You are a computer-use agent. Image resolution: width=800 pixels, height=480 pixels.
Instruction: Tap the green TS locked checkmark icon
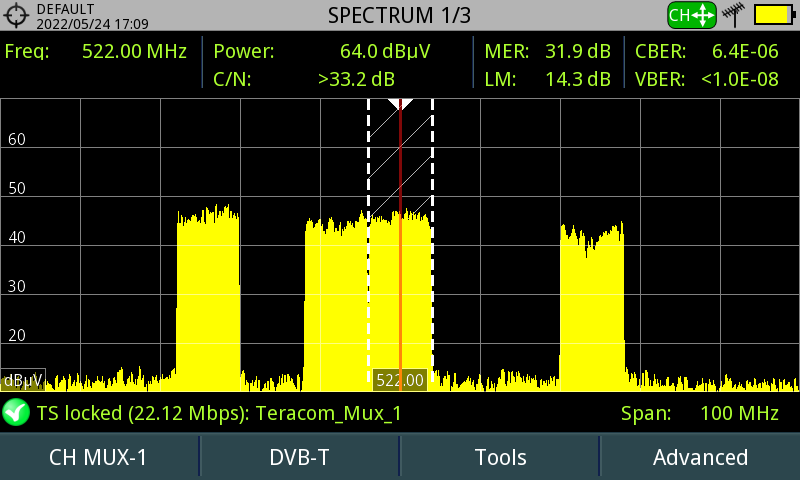pos(16,412)
